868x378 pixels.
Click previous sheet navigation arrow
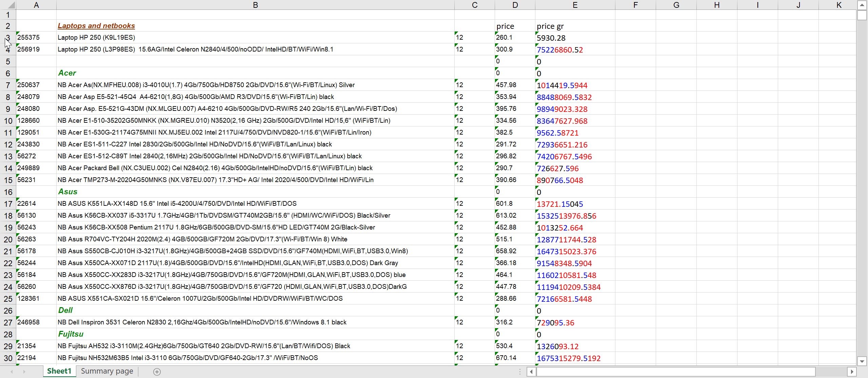coord(12,372)
